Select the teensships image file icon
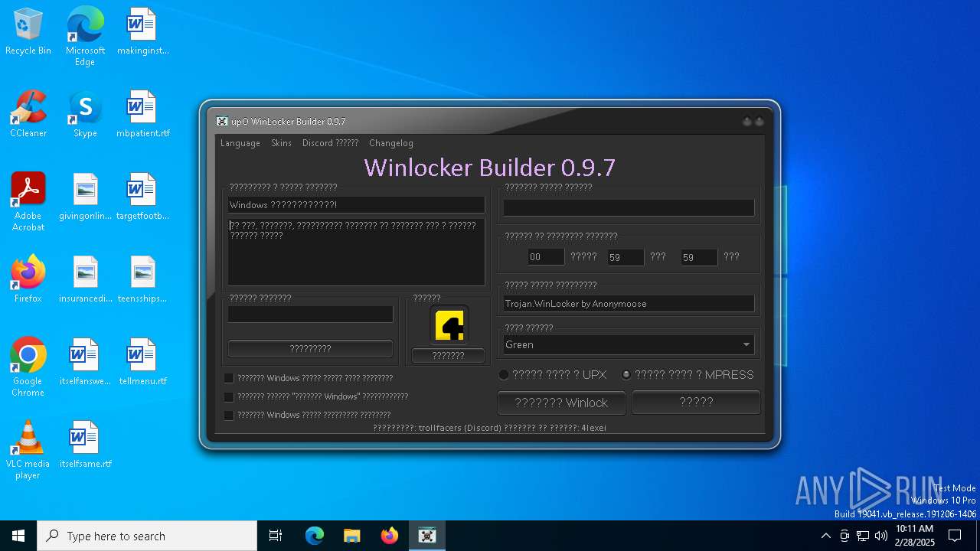Screen dimensions: 980x551 coord(142,280)
